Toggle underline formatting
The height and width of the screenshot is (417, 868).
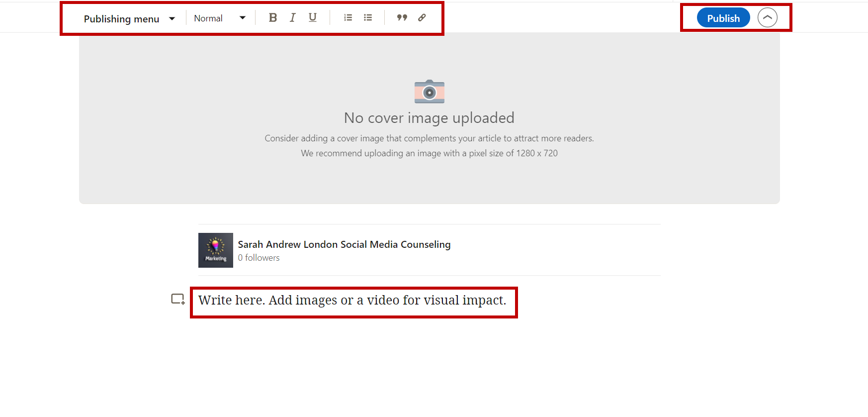(x=313, y=18)
